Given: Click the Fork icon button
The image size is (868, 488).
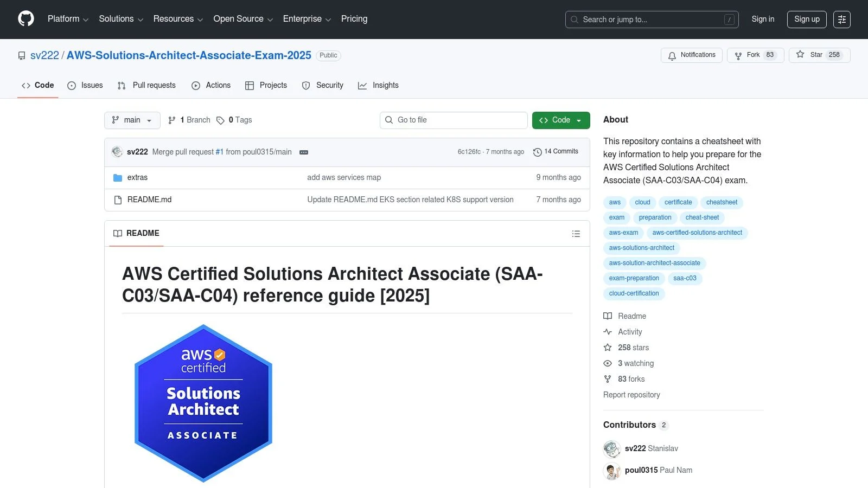Looking at the screenshot, I should [x=738, y=55].
